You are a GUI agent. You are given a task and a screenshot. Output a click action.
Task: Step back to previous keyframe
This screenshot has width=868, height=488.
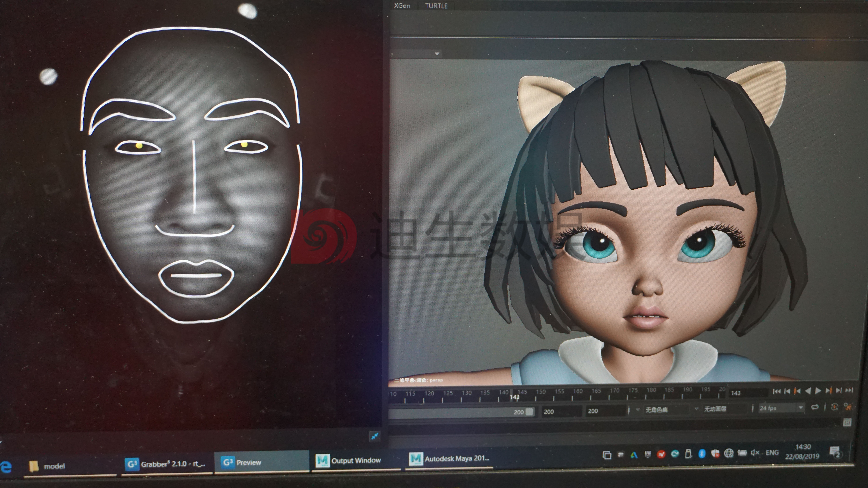pos(797,391)
